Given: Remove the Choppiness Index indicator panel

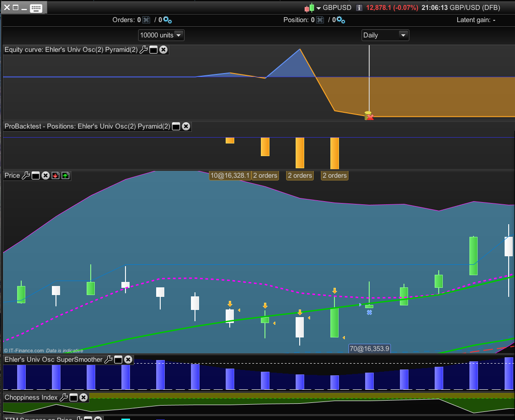Looking at the screenshot, I should point(84,397).
